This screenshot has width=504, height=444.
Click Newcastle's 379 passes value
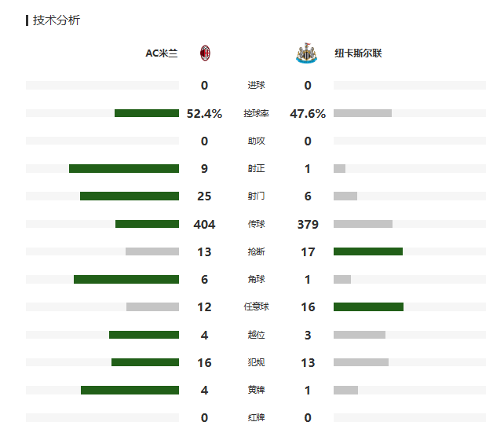308,224
